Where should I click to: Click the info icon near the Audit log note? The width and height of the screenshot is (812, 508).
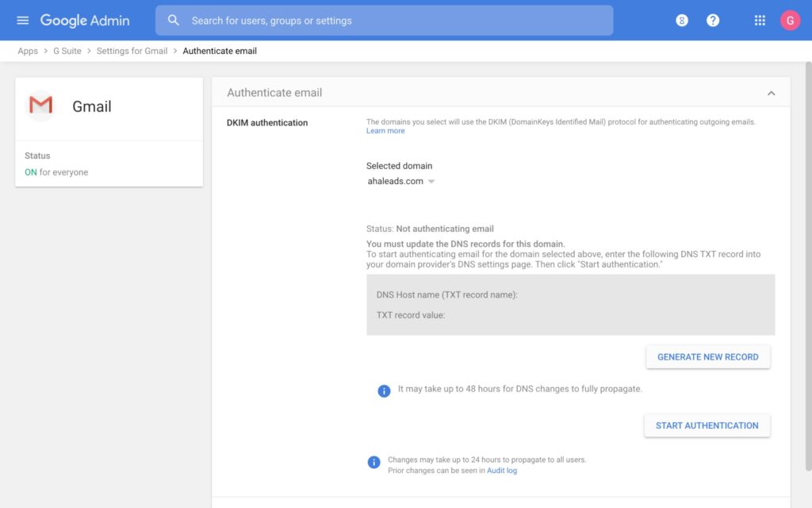373,462
